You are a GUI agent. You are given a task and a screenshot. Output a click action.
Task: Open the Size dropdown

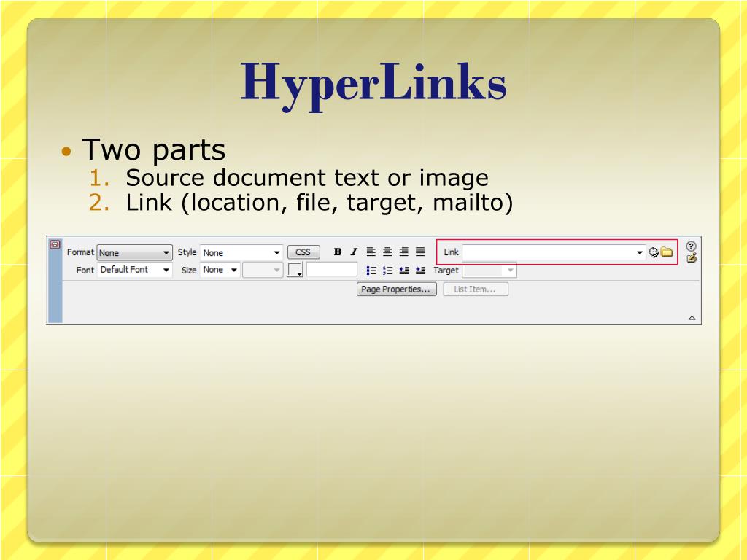pyautogui.click(x=220, y=270)
